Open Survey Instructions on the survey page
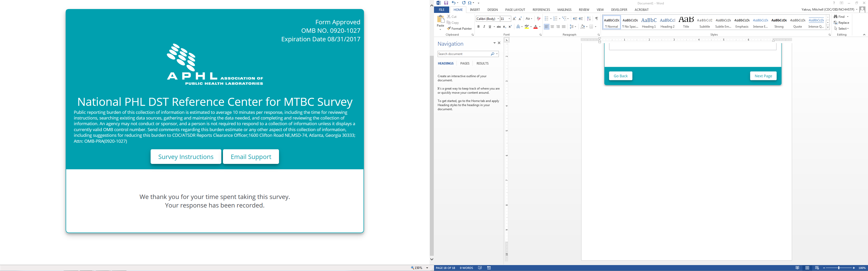The image size is (868, 271). (186, 157)
